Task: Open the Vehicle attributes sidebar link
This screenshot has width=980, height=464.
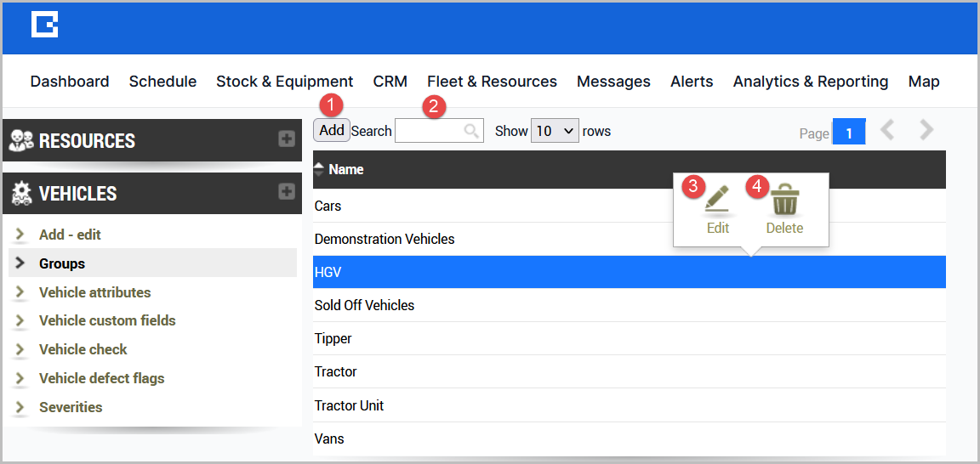Action: pyautogui.click(x=94, y=292)
